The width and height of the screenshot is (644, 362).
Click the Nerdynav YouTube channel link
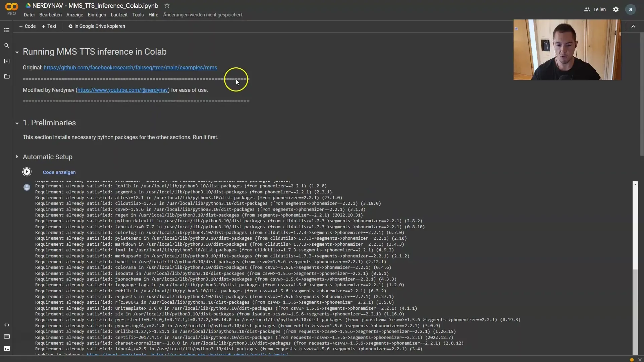[122, 90]
